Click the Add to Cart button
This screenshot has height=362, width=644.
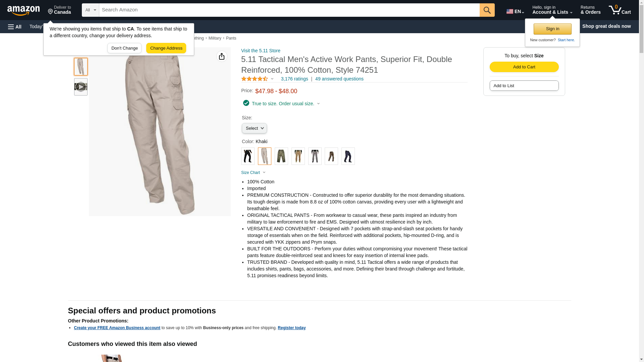(x=524, y=67)
